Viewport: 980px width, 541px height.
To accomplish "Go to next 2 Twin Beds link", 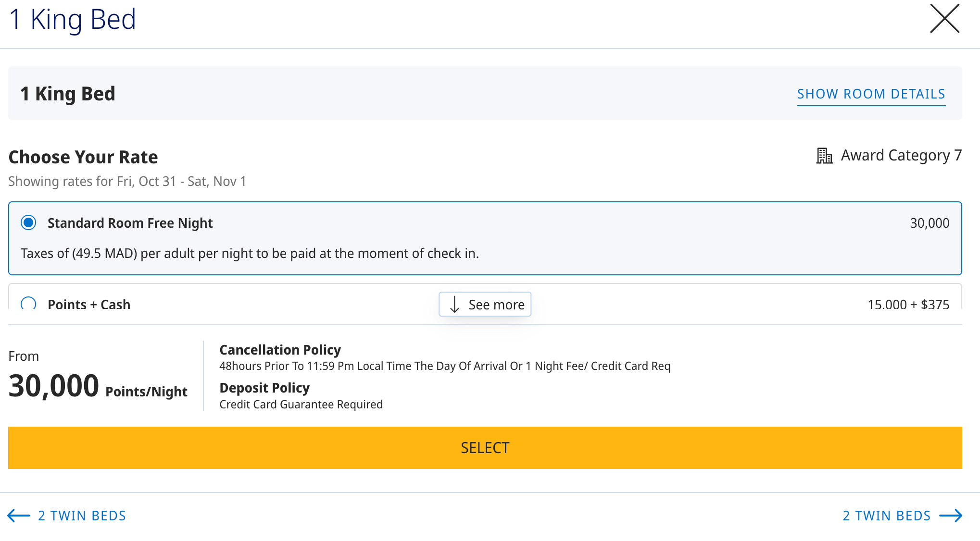I will pos(886,516).
